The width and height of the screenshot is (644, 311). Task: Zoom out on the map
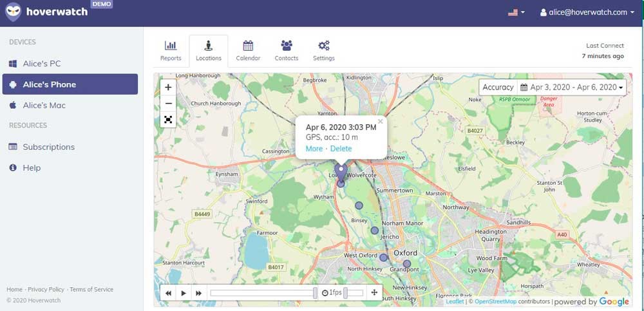[168, 103]
